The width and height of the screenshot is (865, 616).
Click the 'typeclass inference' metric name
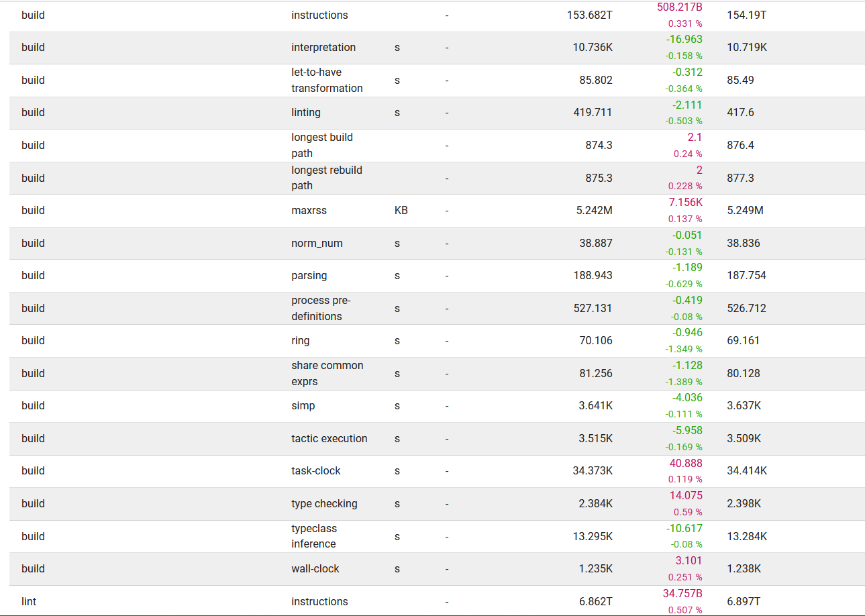coord(314,536)
